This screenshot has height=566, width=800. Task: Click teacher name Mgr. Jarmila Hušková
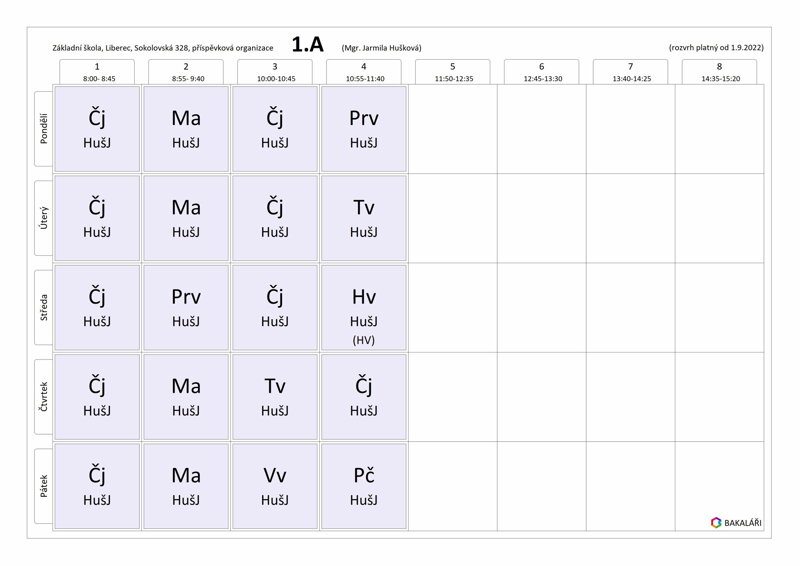[382, 48]
